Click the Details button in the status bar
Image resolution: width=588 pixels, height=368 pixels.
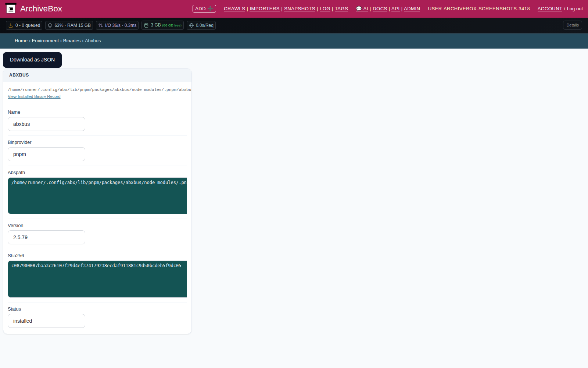573,25
